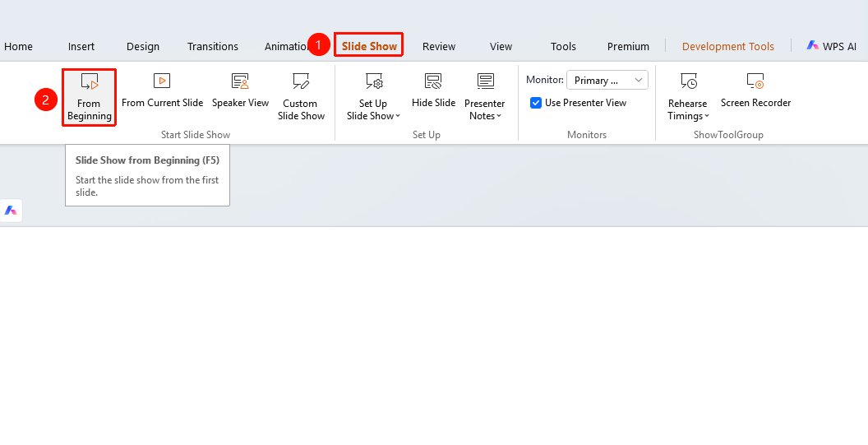Click the WPS AI floating icon
Viewport: 868px width, 445px height.
click(x=11, y=211)
